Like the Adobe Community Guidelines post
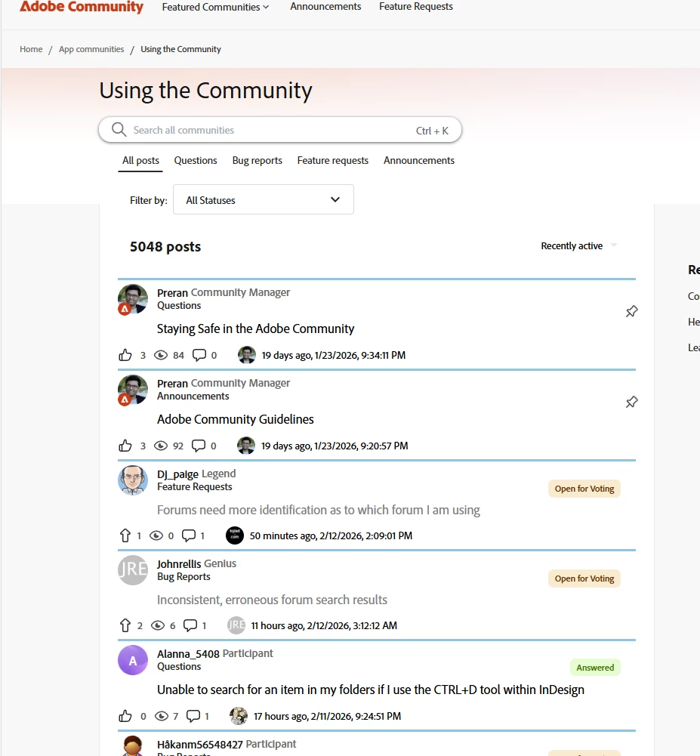This screenshot has width=700, height=756. pyautogui.click(x=125, y=446)
